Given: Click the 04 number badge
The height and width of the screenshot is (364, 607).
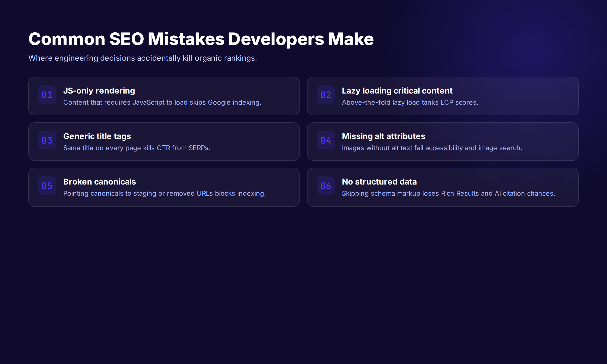Looking at the screenshot, I should [326, 140].
